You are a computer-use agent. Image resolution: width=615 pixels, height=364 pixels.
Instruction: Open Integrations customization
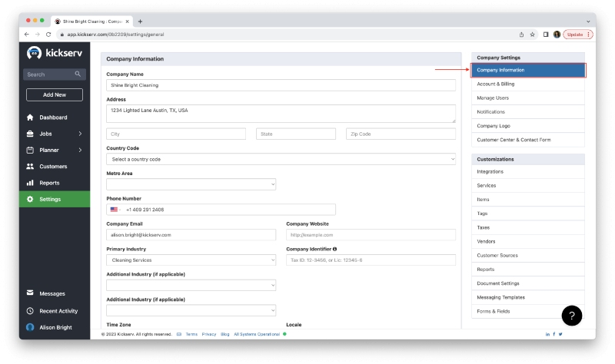(528, 171)
